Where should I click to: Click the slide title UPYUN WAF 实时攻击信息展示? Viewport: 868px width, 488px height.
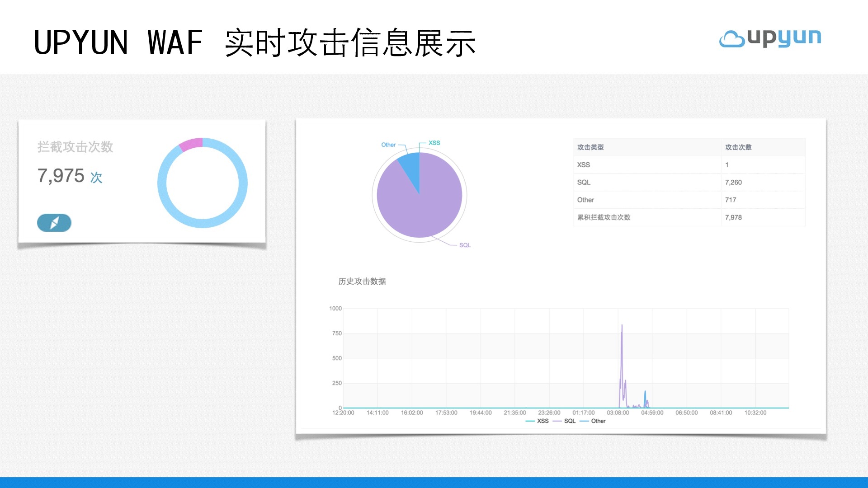coord(255,42)
